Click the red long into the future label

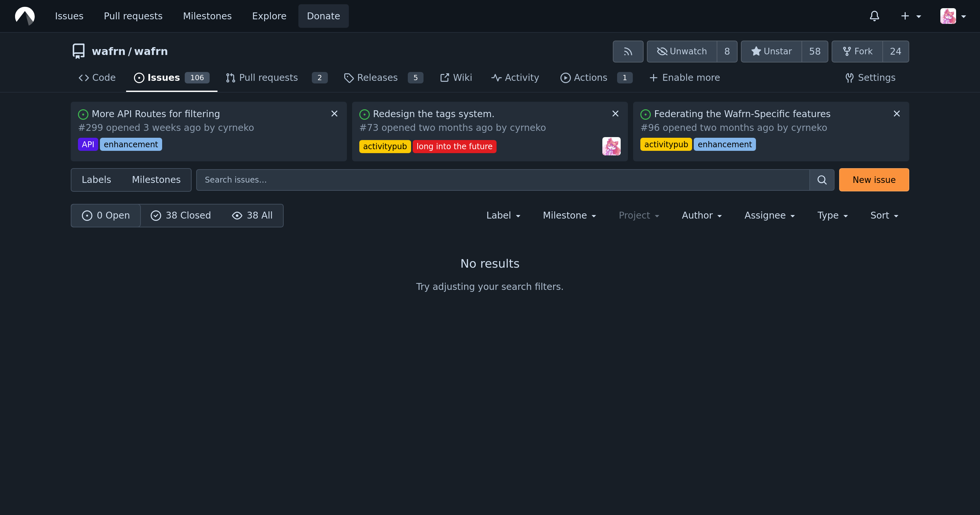[x=454, y=146]
